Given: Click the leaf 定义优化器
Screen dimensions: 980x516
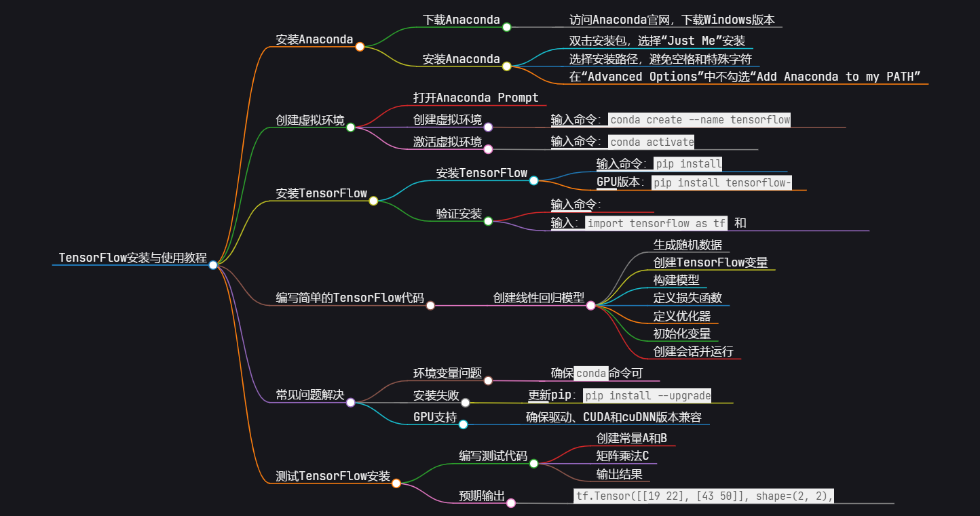Looking at the screenshot, I should 682,316.
